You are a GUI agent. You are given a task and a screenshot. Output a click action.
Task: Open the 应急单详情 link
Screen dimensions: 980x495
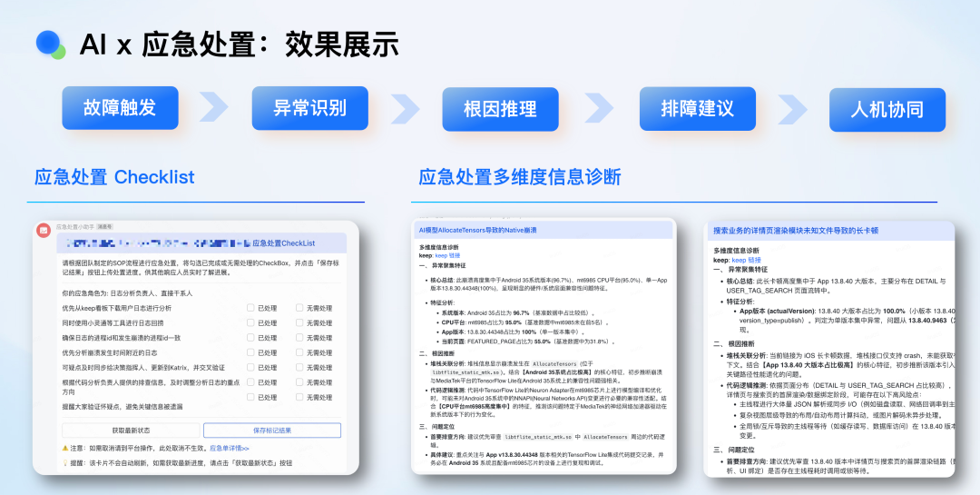coord(229,448)
